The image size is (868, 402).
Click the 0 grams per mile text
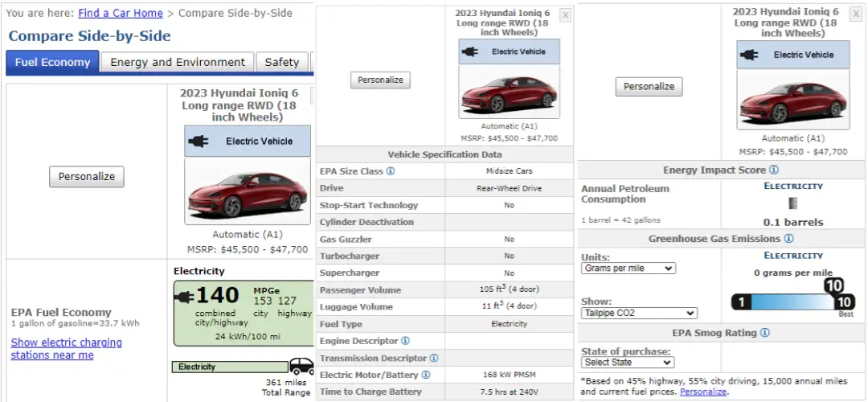tap(793, 273)
